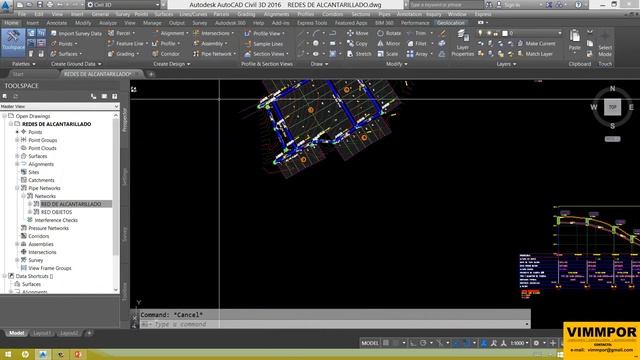The image size is (640, 360).
Task: Add a new drawing tab with plus
Action: [x=151, y=74]
